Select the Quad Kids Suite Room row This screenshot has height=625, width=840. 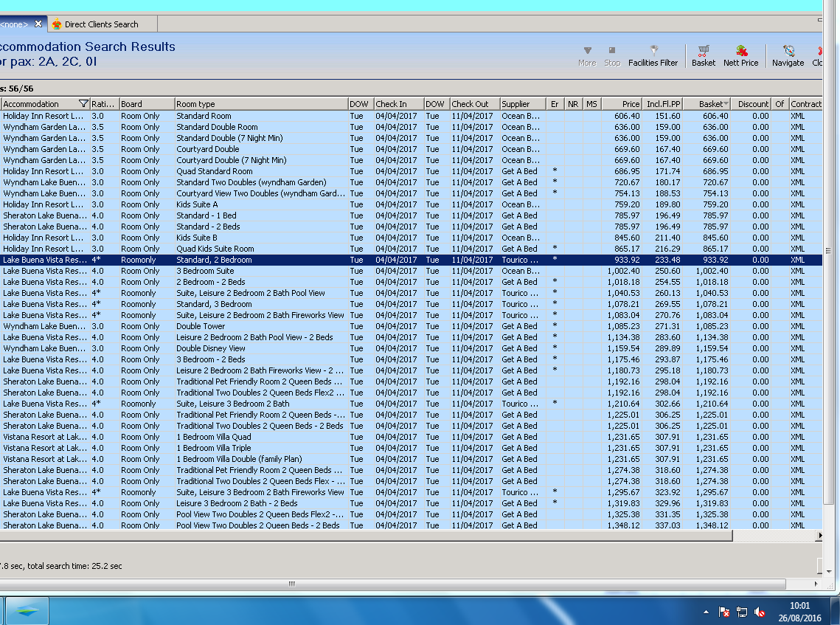(x=411, y=249)
